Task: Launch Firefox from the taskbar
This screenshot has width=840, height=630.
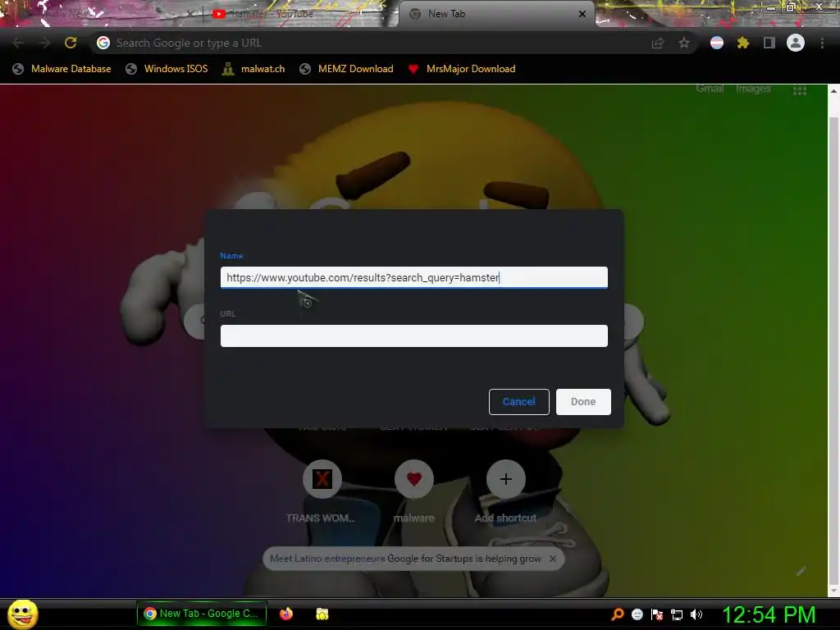Action: tap(286, 614)
